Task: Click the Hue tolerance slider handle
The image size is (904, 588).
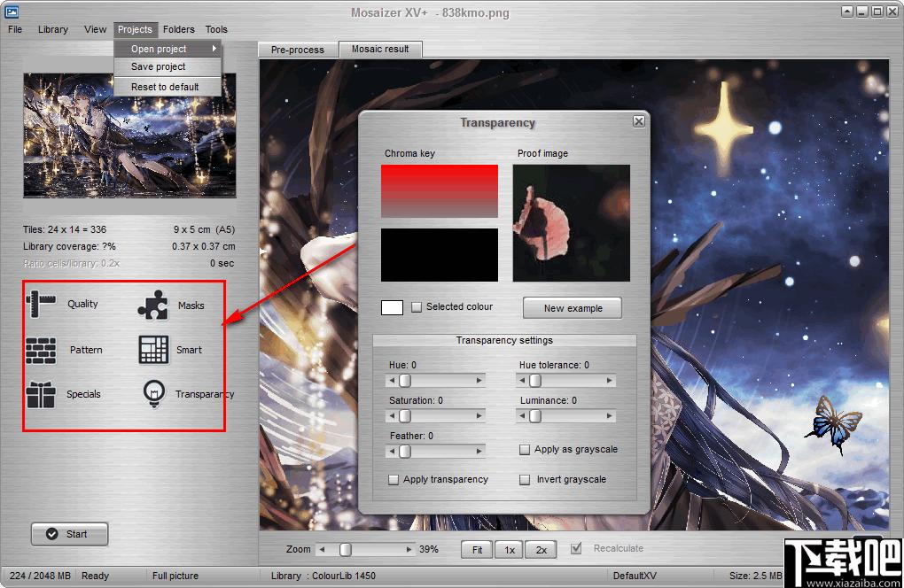Action: (x=535, y=380)
